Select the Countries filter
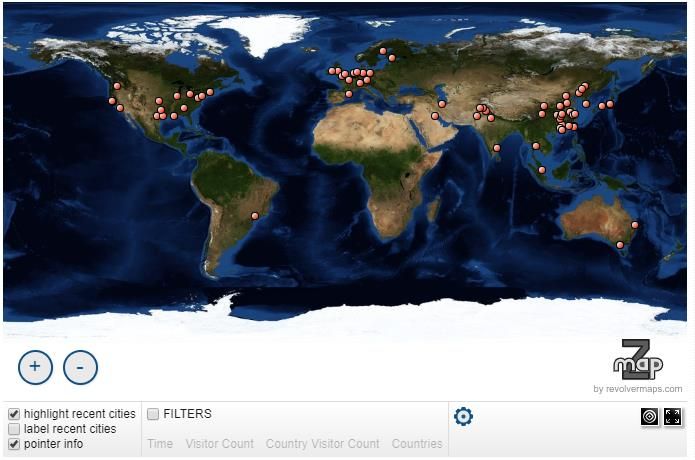The width and height of the screenshot is (695, 460). click(x=417, y=444)
